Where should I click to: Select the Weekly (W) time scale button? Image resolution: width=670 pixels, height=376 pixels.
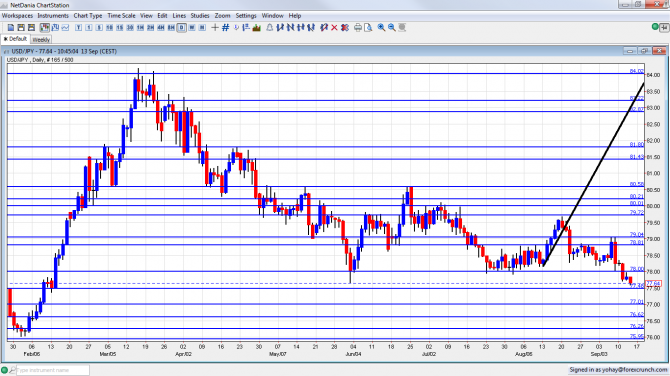tap(192, 27)
